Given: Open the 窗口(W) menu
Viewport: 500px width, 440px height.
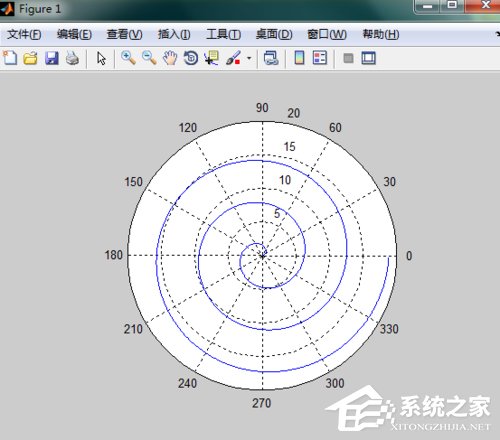Looking at the screenshot, I should click(327, 34).
